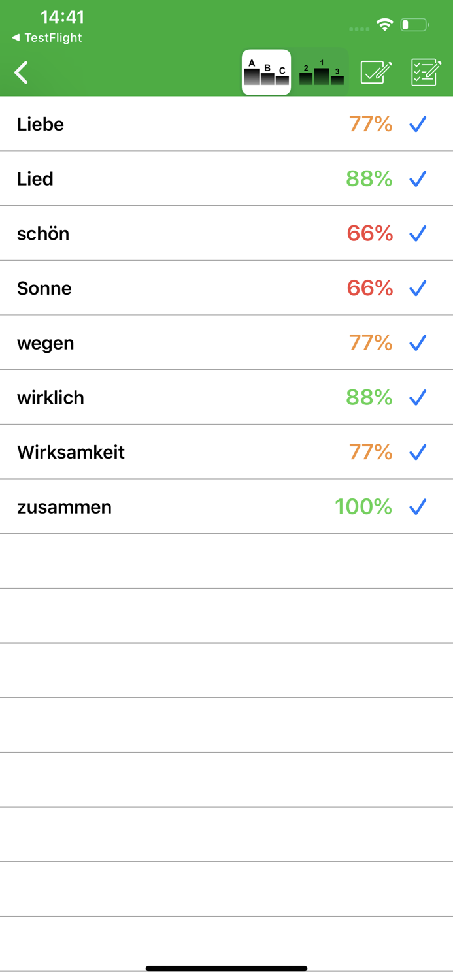Toggle the checkmark beside Wirksamkeit
Screen dimensions: 453x980
[417, 452]
